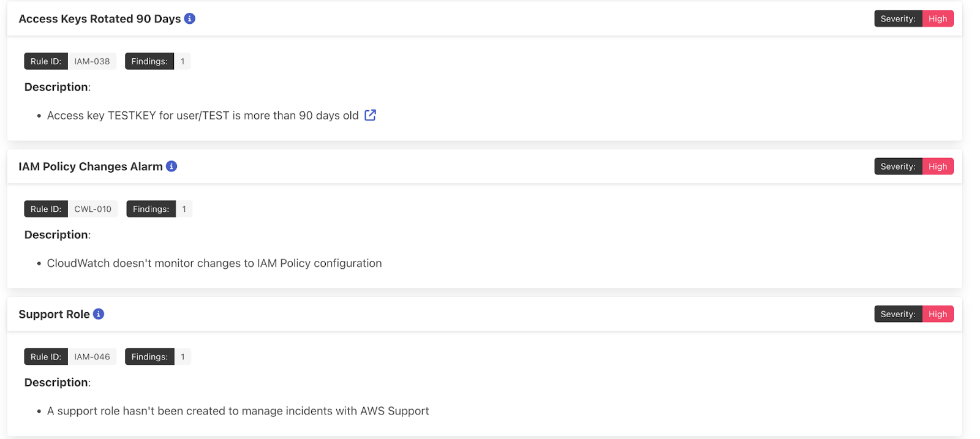Select Rule ID IAM-038 badge
The width and height of the screenshot is (980, 439).
92,61
